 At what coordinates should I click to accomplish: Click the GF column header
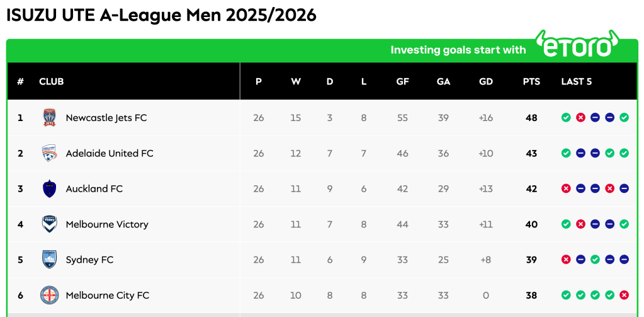click(403, 82)
